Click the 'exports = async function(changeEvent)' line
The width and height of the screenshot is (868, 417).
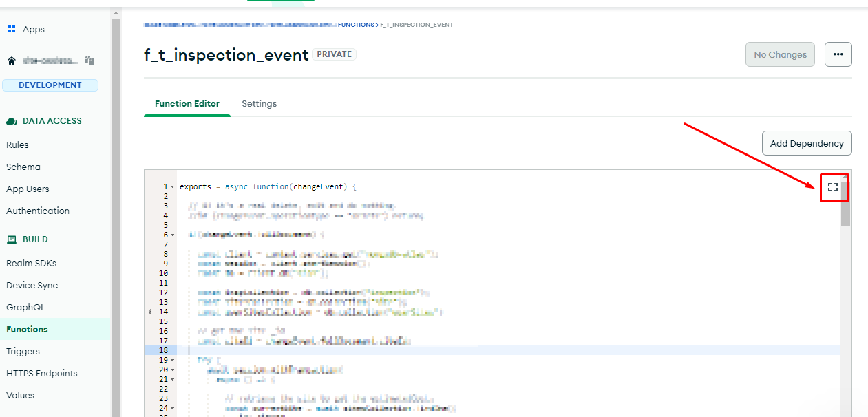(268, 186)
